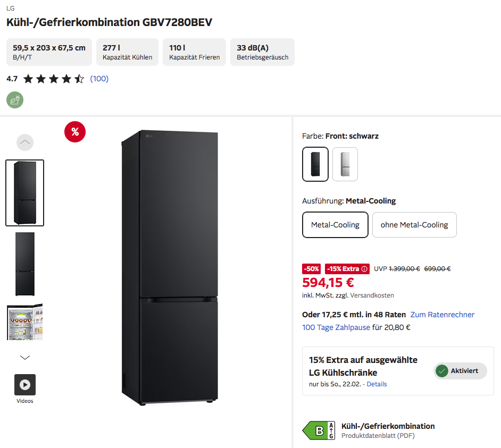Select the black front color swatch
501x448 pixels.
(315, 164)
